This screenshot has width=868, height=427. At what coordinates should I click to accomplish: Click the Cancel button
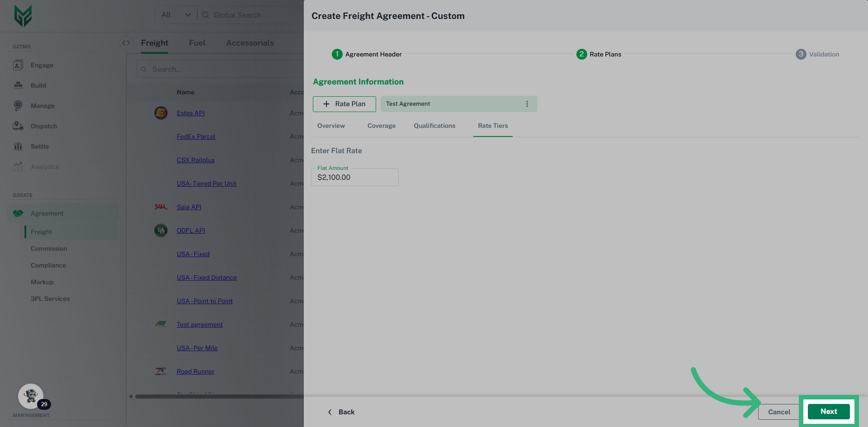click(779, 412)
